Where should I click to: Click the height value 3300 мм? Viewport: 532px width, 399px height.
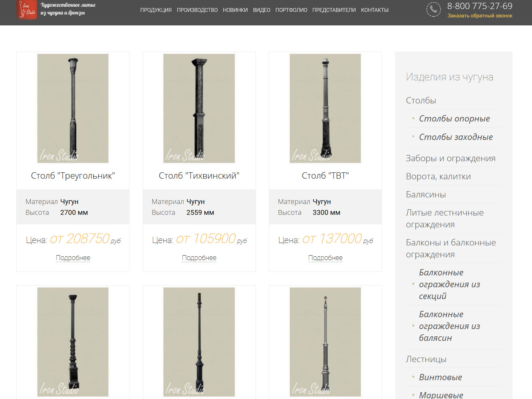[326, 212]
